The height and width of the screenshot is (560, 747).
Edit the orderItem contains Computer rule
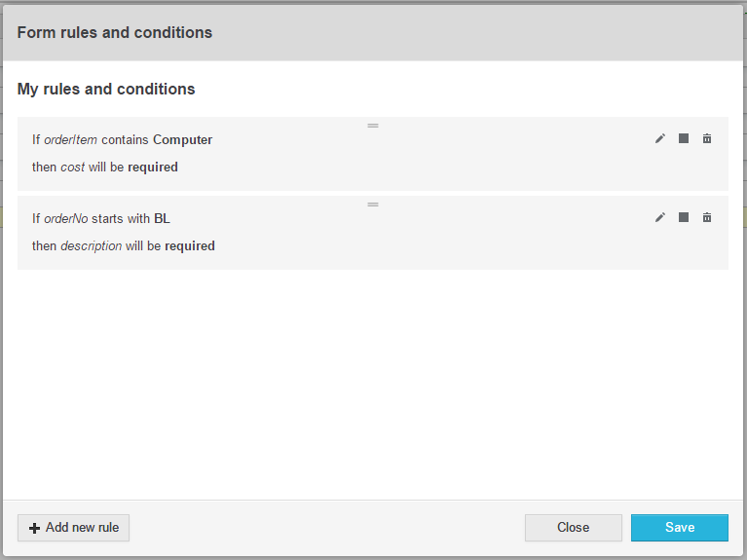tap(659, 138)
